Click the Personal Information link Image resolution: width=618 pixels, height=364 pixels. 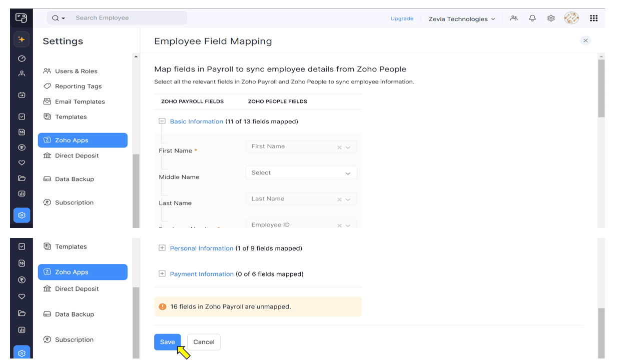tap(202, 248)
